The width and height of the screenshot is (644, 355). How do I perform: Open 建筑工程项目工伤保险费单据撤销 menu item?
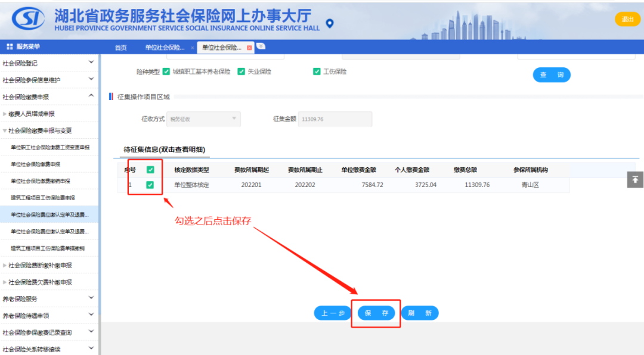48,248
